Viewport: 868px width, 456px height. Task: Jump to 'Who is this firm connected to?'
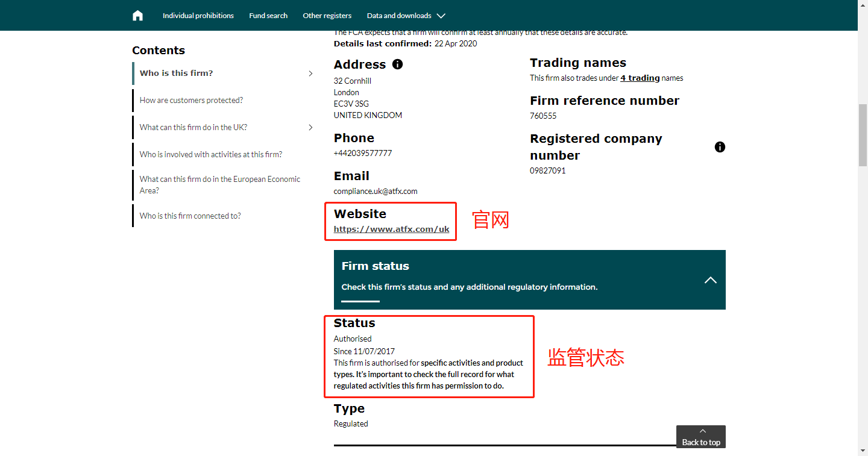tap(190, 216)
